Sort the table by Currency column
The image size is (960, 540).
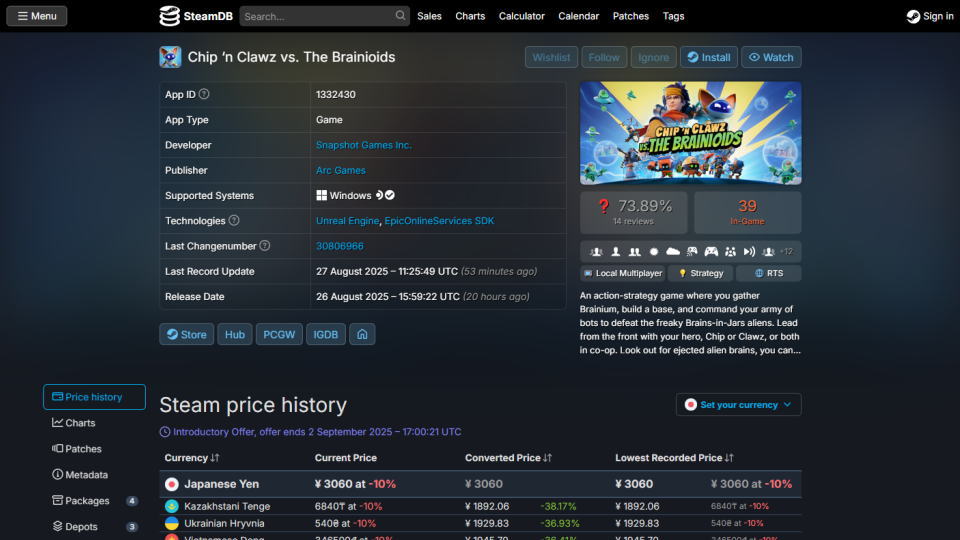click(x=192, y=458)
